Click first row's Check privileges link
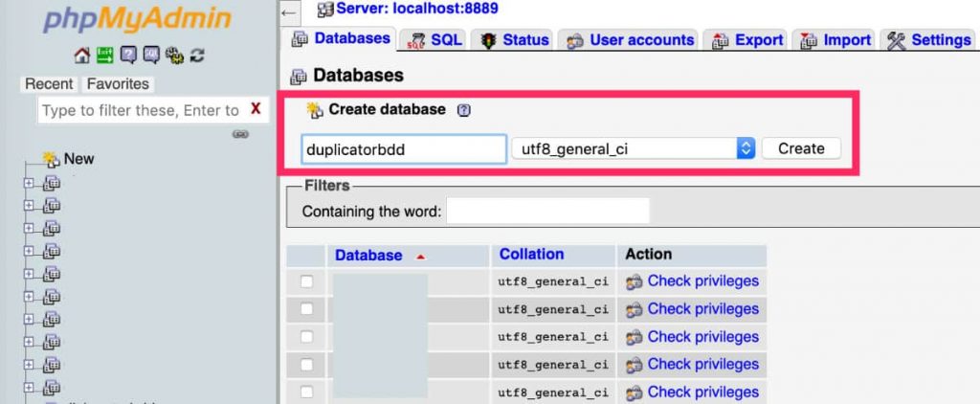 coord(703,281)
